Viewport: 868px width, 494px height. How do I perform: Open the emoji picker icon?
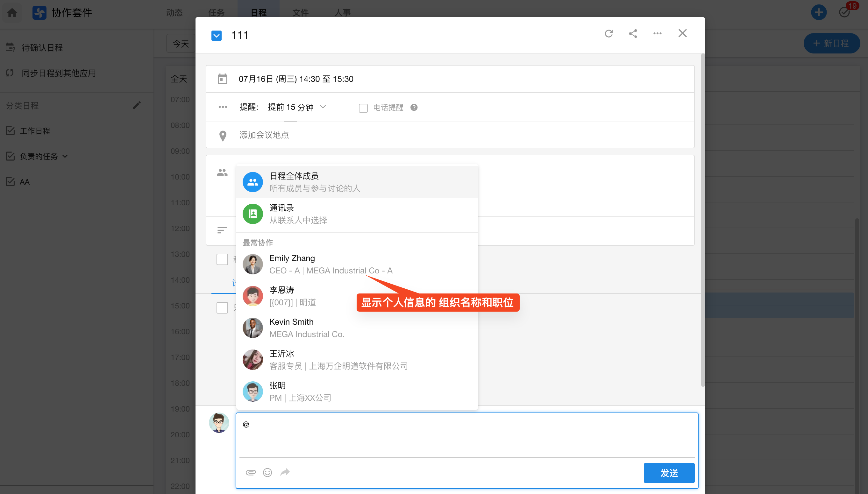coord(267,472)
